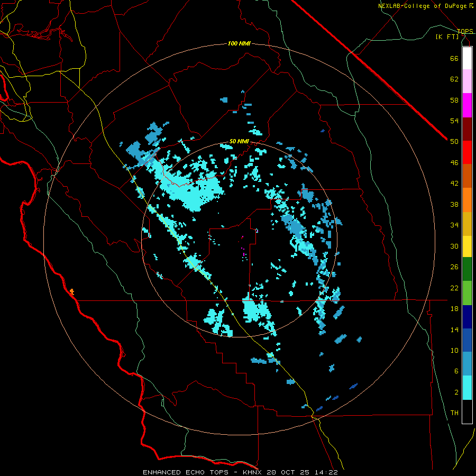Click the '66' legend value label
The height and width of the screenshot is (476, 476).
454,58
